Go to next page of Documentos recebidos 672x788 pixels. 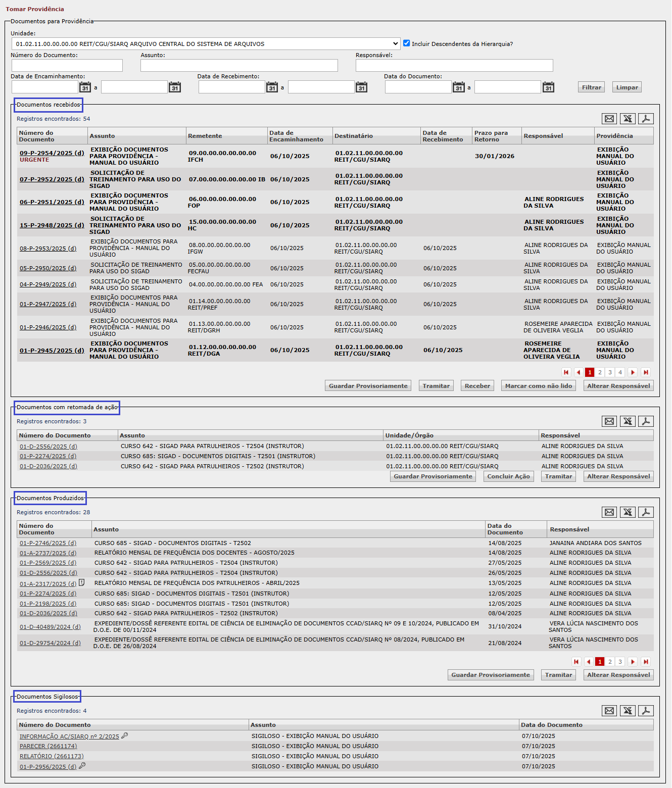[633, 372]
